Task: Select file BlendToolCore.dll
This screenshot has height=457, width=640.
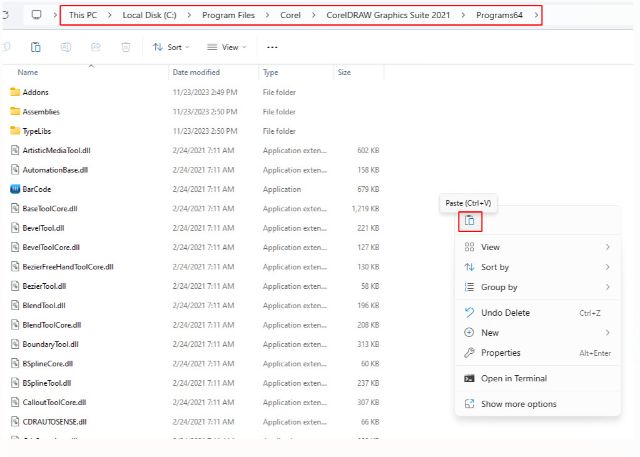Action: (52, 325)
